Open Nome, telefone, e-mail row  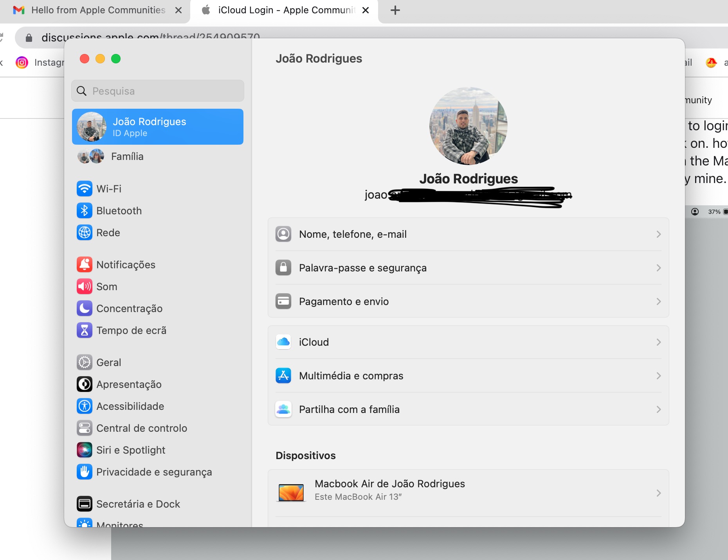pos(469,234)
